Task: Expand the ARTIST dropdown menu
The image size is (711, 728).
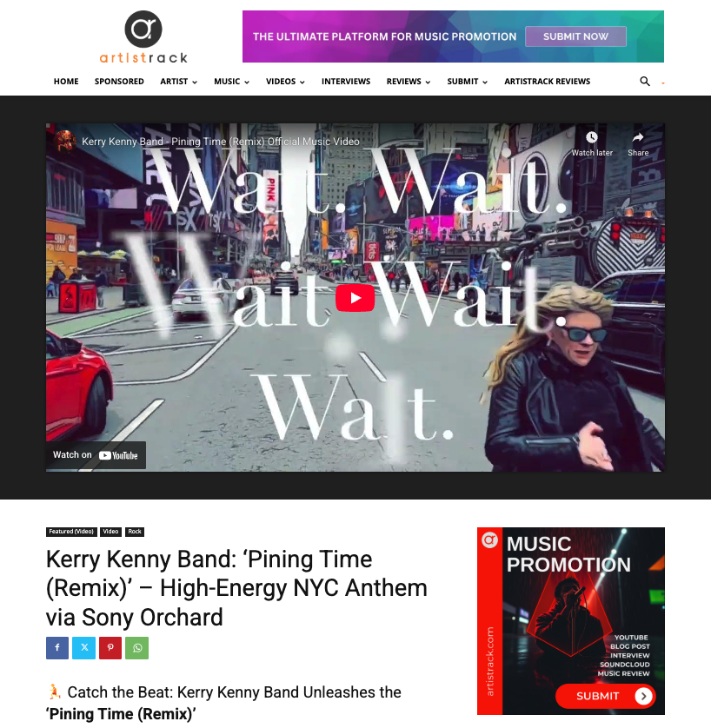Action: point(179,82)
